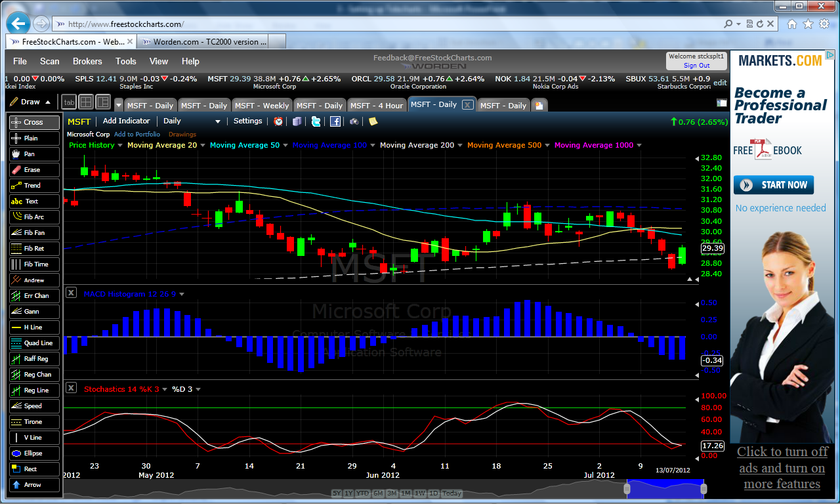Open the Tools menu
The image size is (840, 504).
tap(126, 61)
